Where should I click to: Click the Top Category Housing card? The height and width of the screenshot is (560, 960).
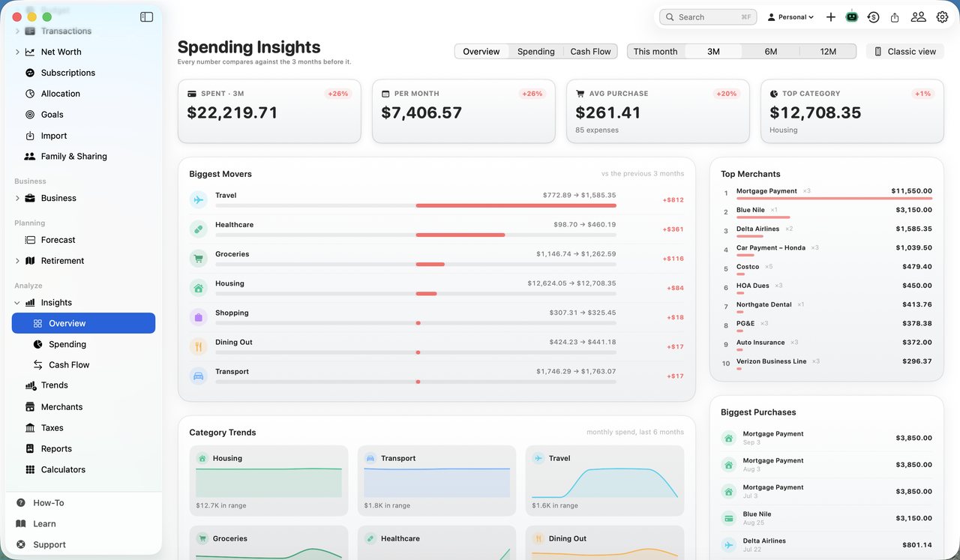[x=852, y=111]
